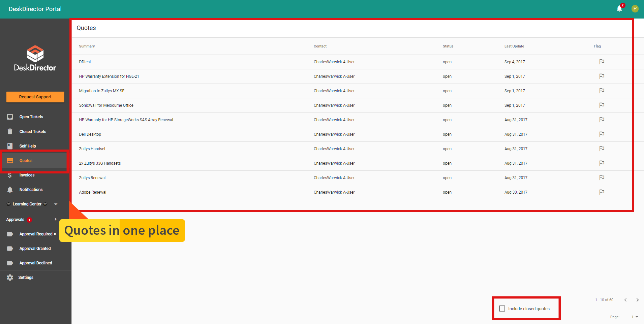Open the Notifications menu item
Viewport: 644px width, 324px height.
(36, 190)
